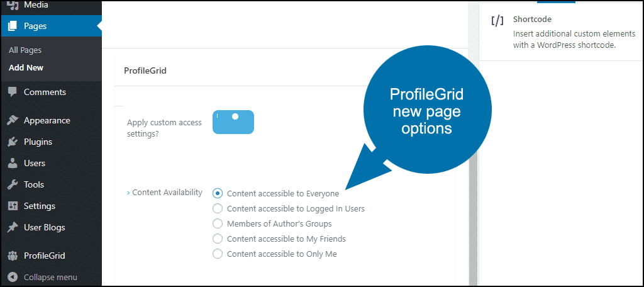
Task: Click the Settings sliders icon
Action: click(x=13, y=206)
